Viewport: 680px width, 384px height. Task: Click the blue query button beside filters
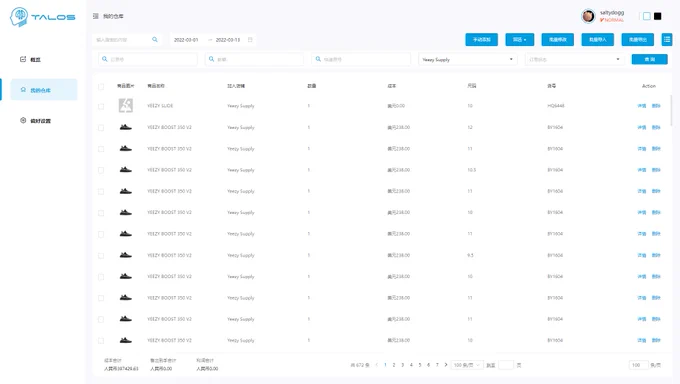click(x=650, y=59)
